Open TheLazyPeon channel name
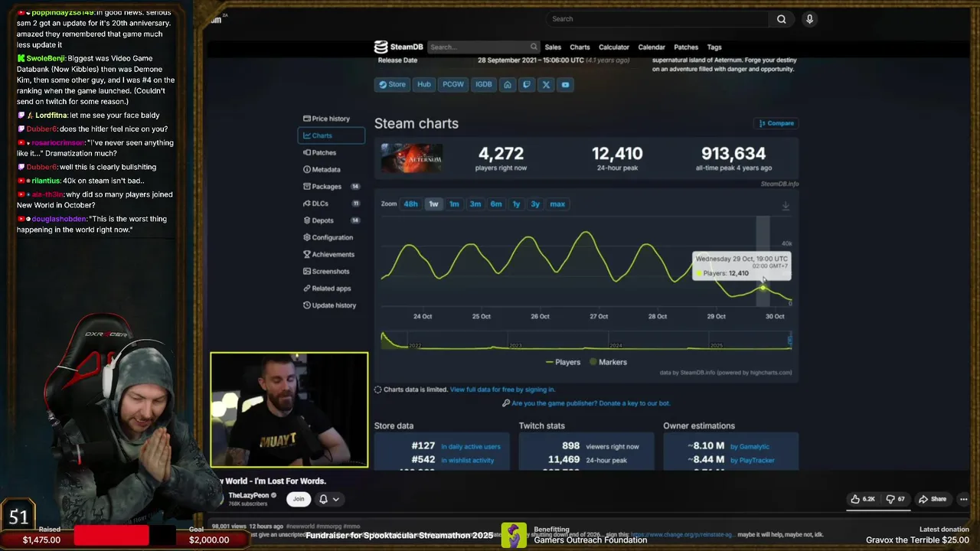This screenshot has width=980, height=551. coord(249,495)
